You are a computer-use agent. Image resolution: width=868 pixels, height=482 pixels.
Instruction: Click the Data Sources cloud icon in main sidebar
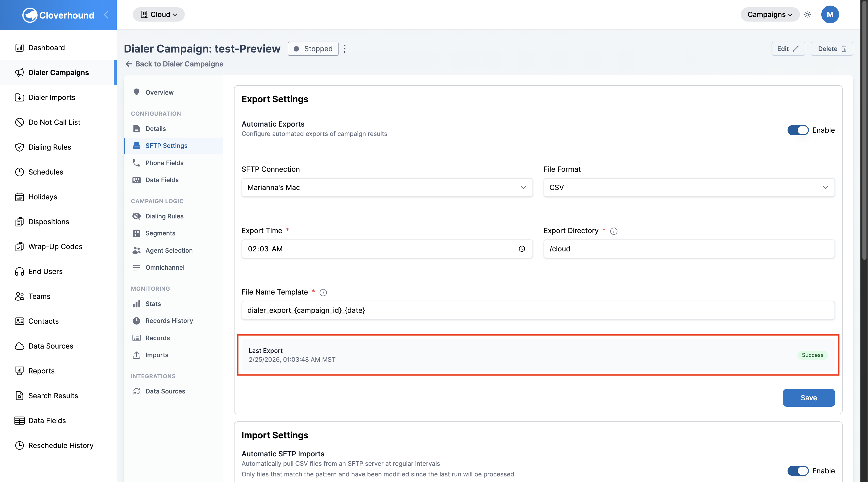click(x=20, y=346)
